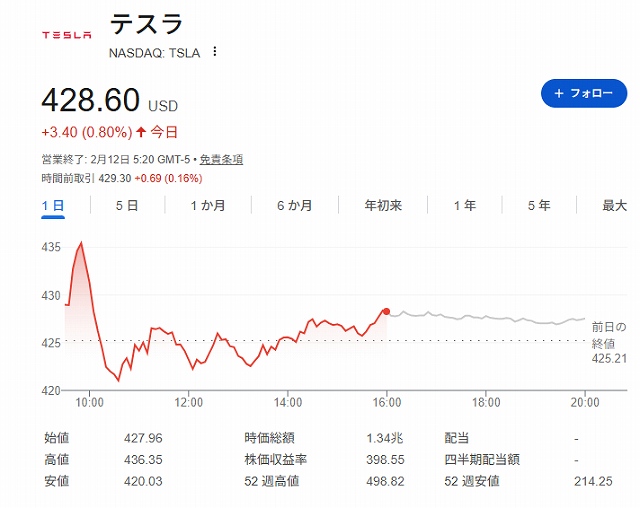Click the plus フォロー follow button
Screen dimensions: 640x508
582,93
